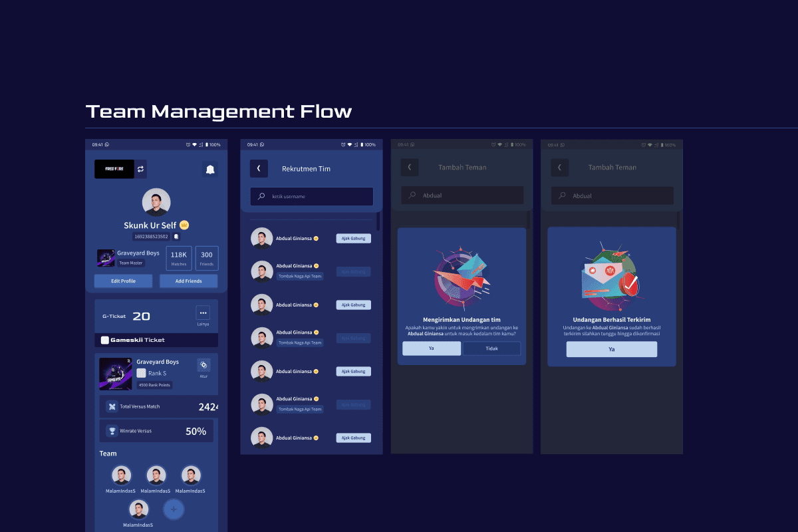Click the Atur team settings icon
This screenshot has width=798, height=532.
[x=203, y=365]
